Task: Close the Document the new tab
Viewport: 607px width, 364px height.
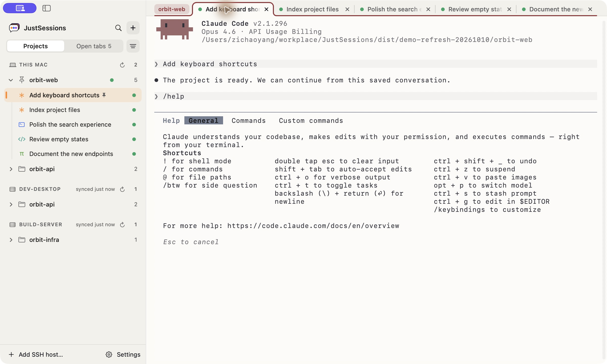Action: [x=590, y=9]
